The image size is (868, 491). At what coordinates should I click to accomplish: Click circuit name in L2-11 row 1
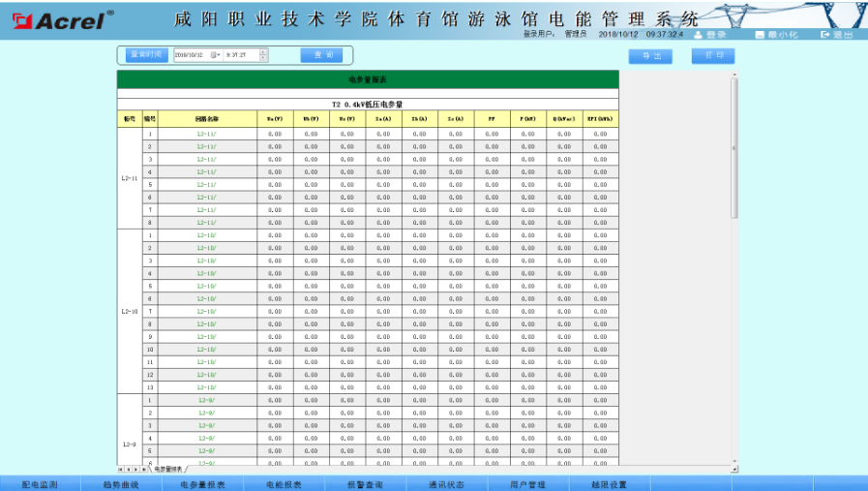click(x=206, y=134)
